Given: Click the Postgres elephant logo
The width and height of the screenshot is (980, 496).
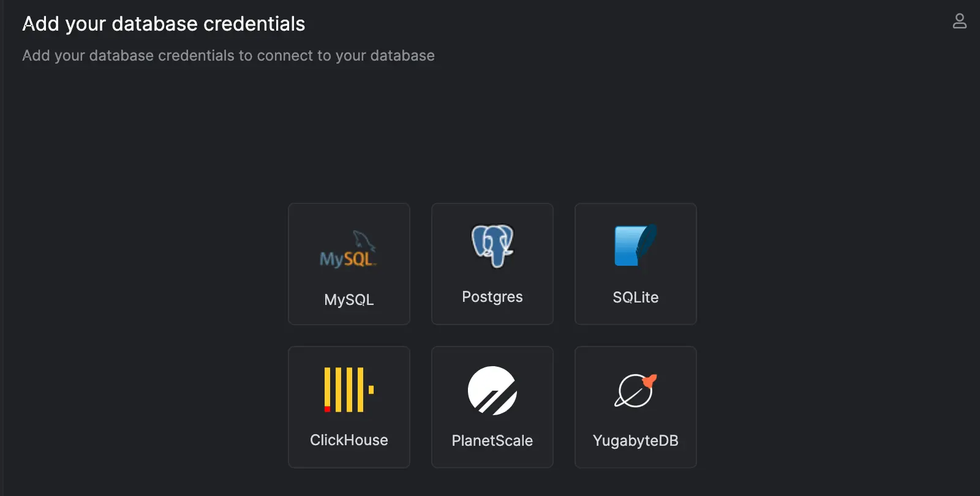Looking at the screenshot, I should 492,246.
